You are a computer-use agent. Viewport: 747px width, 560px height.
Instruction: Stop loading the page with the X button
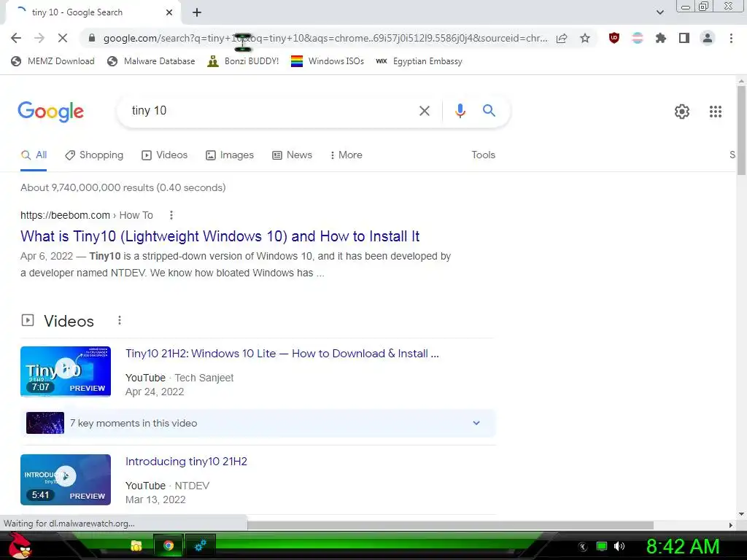click(63, 38)
